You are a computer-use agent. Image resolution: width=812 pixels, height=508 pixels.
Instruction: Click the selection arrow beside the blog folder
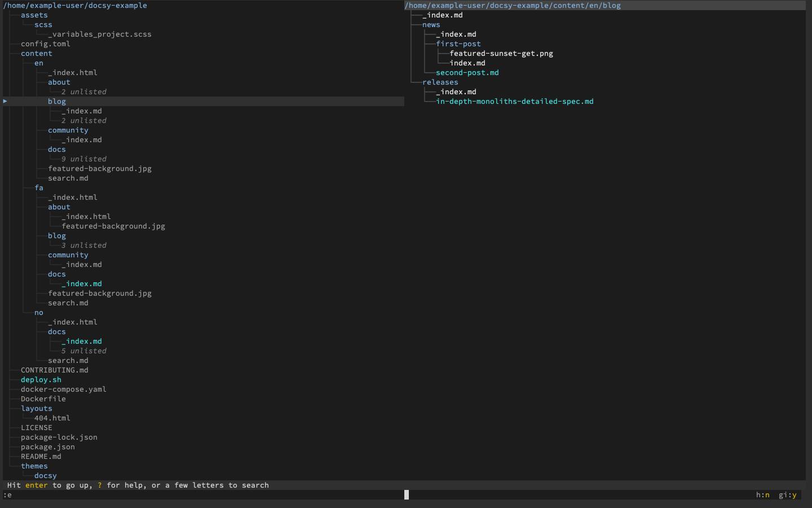(x=5, y=101)
